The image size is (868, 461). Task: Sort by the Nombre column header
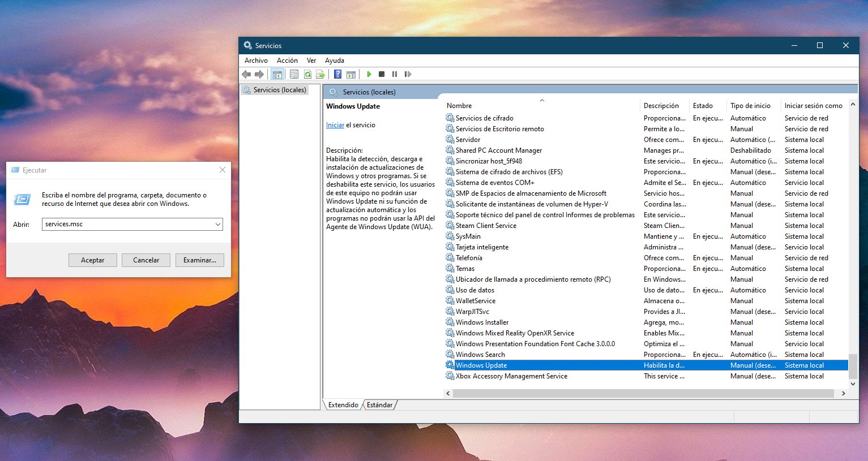pos(459,106)
